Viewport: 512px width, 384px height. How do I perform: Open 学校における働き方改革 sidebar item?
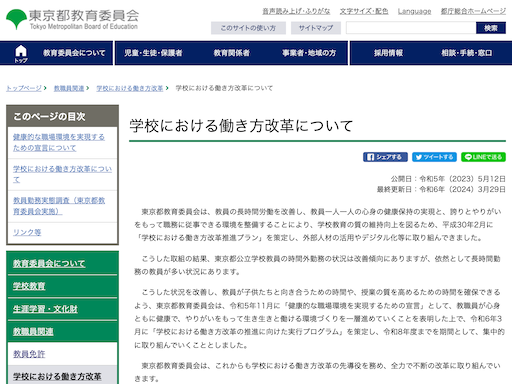coord(57,377)
